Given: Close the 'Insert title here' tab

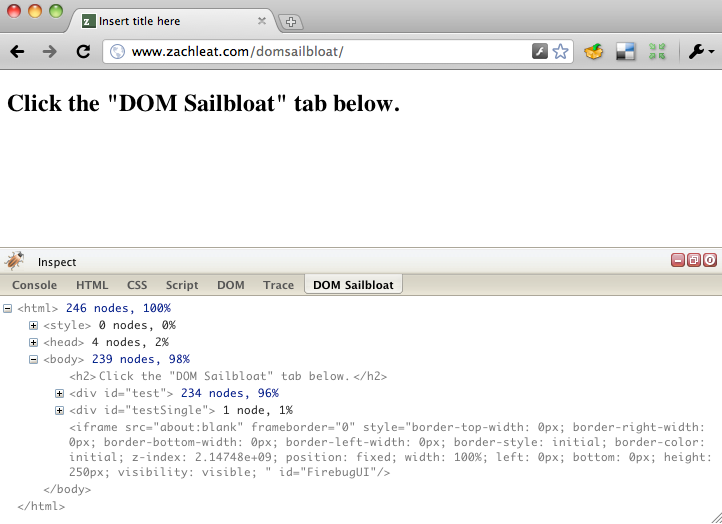Looking at the screenshot, I should pos(262,21).
